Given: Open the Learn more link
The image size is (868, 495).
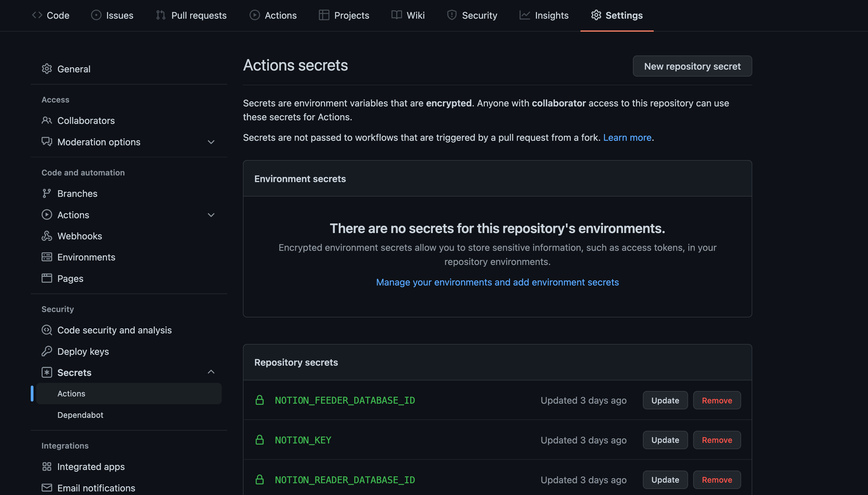Looking at the screenshot, I should tap(627, 138).
